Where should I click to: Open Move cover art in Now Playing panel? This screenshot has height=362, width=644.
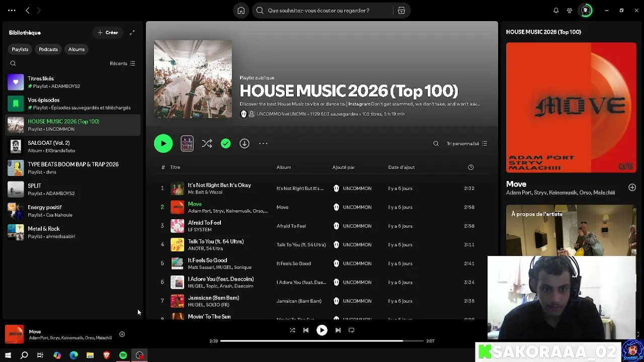coord(571,108)
